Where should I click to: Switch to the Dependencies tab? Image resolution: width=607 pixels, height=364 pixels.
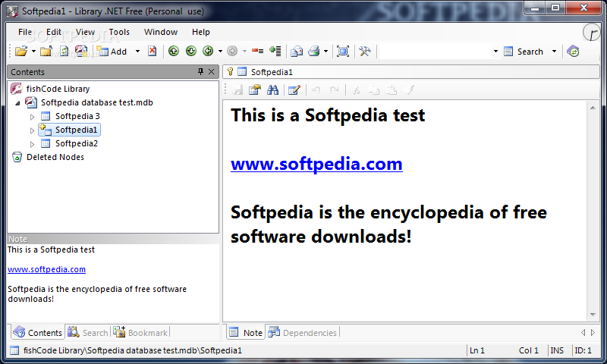tap(303, 332)
